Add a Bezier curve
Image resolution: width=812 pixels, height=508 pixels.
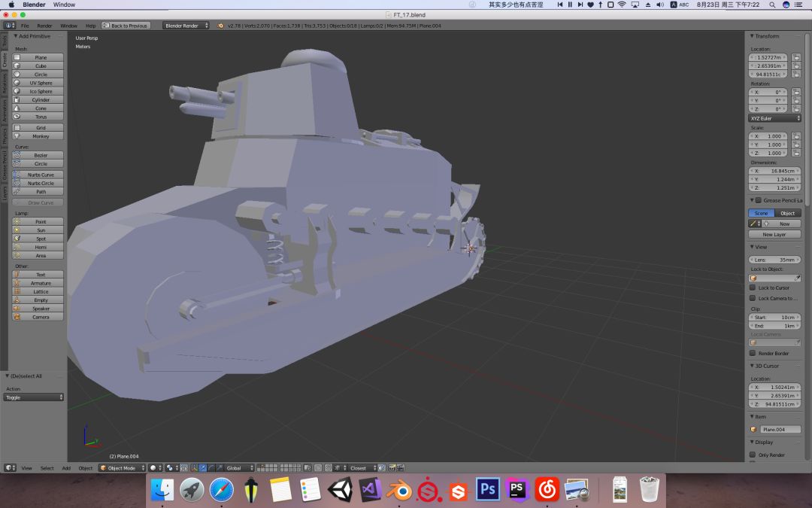[x=41, y=155]
